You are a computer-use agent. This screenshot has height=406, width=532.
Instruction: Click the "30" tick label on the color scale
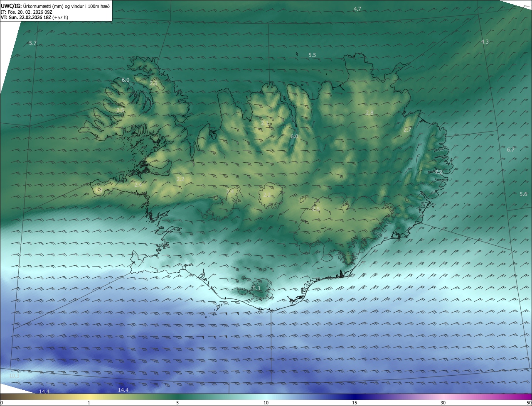pyautogui.click(x=443, y=403)
